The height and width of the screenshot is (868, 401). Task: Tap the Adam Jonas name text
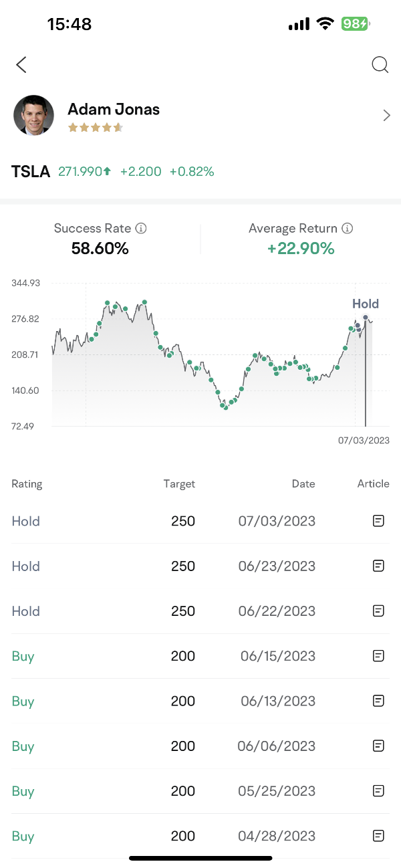click(114, 109)
